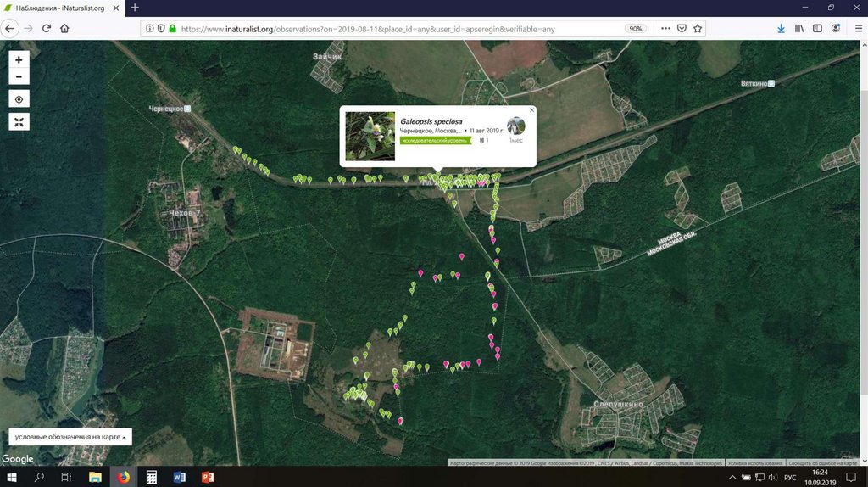The image size is (868, 487).
Task: Close the Galeopsis speciosa popup
Action: tap(532, 110)
